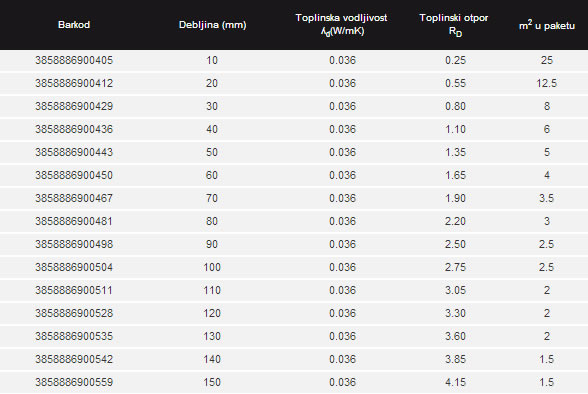This screenshot has height=394, width=588.
Task: Click barcode 3858886900481
Action: point(74,222)
